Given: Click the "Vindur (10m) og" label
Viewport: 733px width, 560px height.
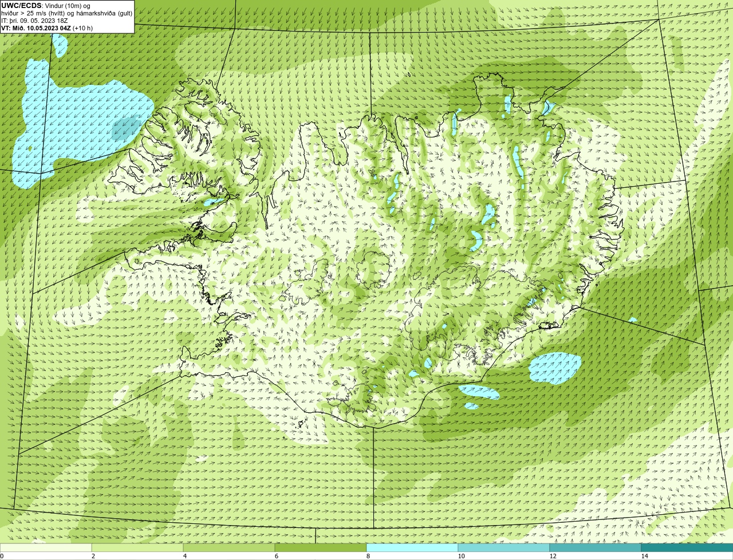Looking at the screenshot, I should click(67, 6).
